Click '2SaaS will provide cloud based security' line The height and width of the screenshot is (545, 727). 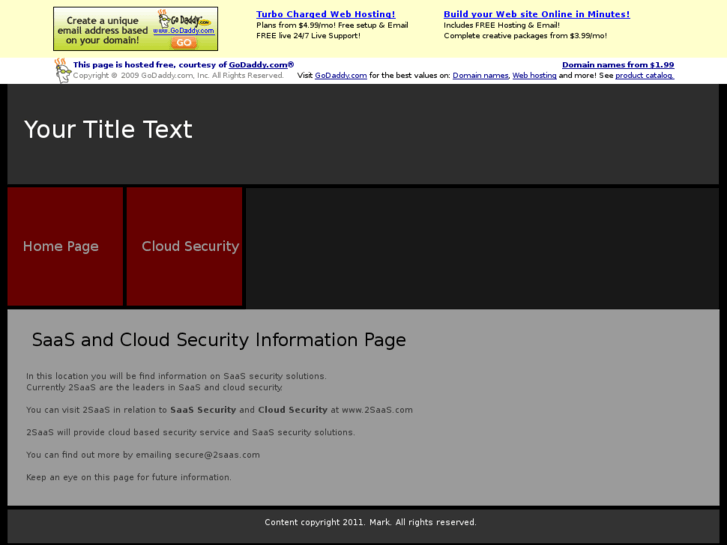coord(191,432)
